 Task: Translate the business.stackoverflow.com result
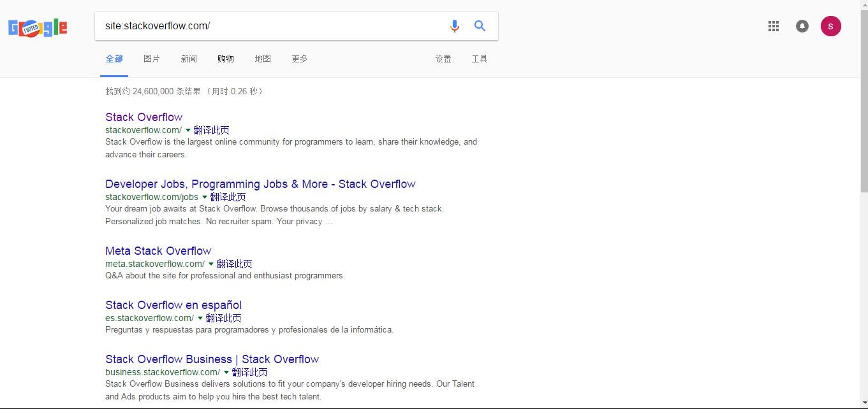[x=249, y=372]
